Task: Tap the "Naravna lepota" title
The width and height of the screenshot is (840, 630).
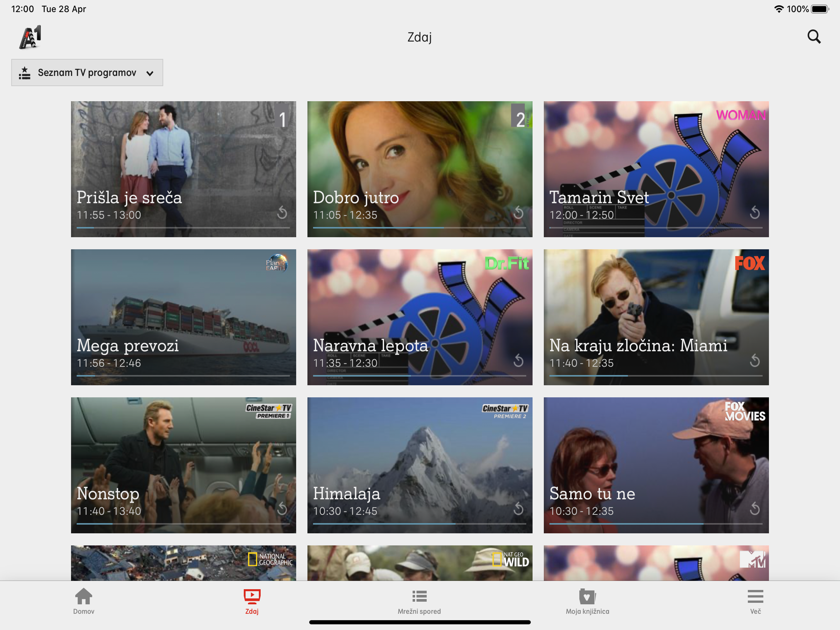Action: click(x=370, y=345)
